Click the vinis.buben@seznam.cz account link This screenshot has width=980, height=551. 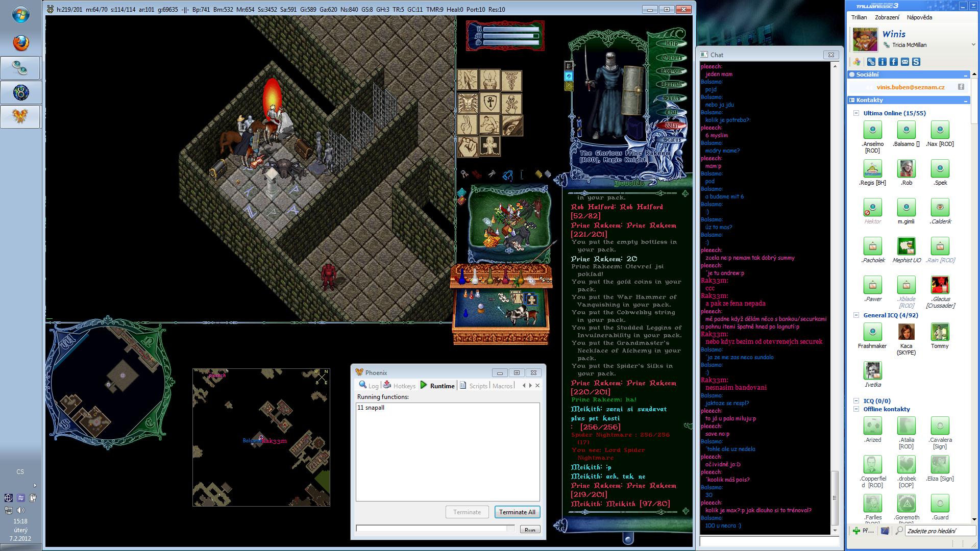click(911, 87)
